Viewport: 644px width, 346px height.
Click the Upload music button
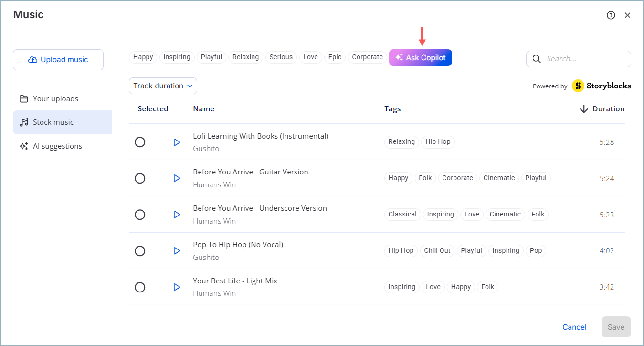(x=58, y=60)
